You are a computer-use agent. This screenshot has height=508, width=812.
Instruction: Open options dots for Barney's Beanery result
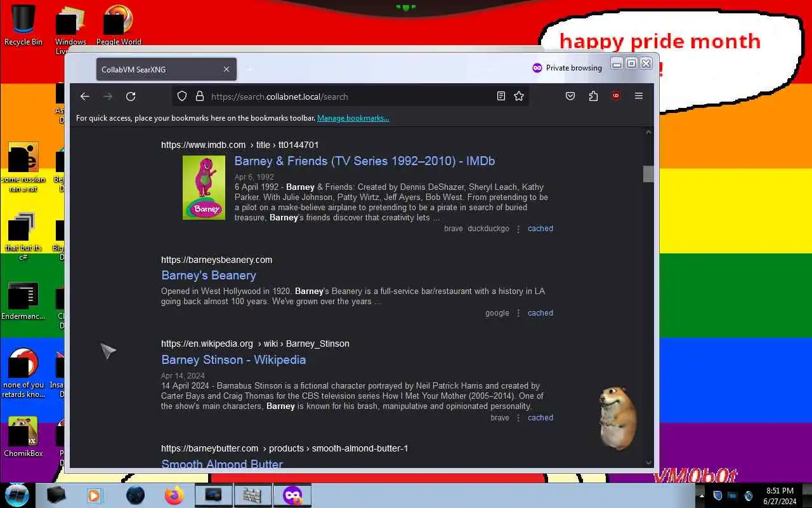[x=518, y=313]
